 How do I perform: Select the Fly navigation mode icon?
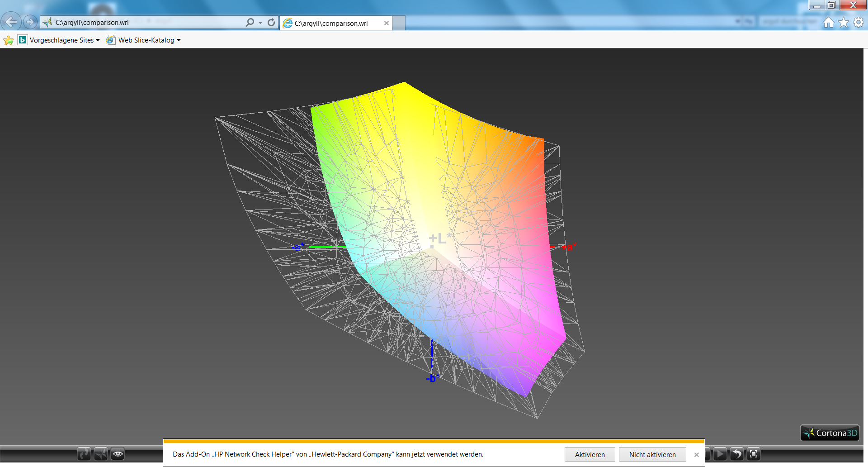click(101, 454)
